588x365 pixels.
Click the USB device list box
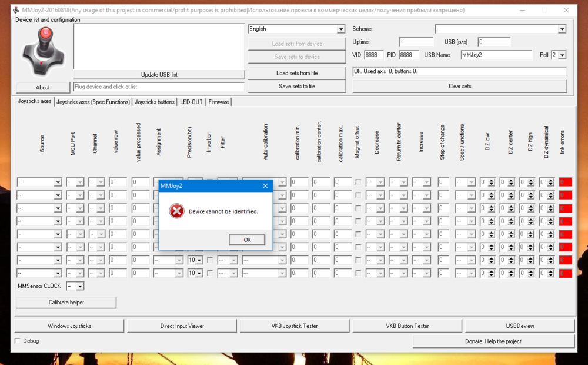[x=159, y=46]
